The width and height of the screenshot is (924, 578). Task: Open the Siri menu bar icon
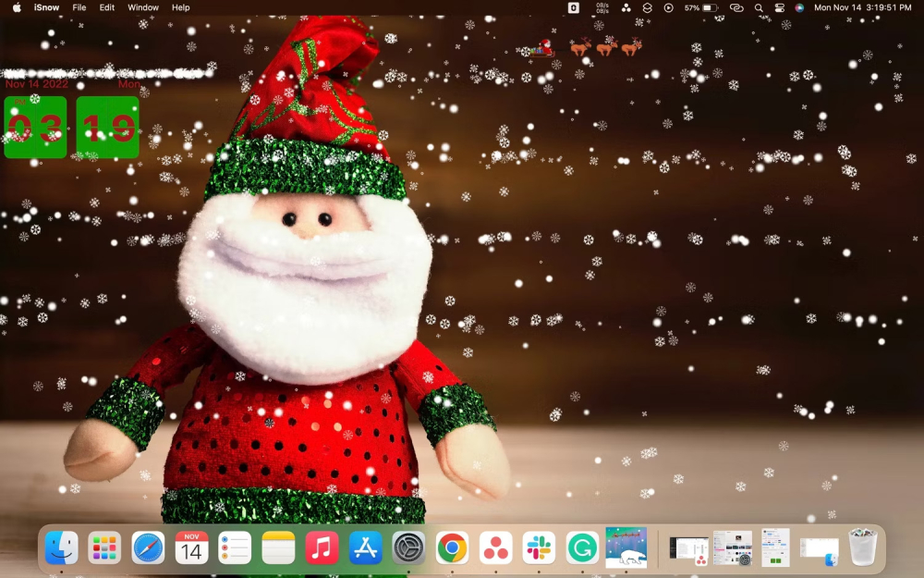pos(799,7)
